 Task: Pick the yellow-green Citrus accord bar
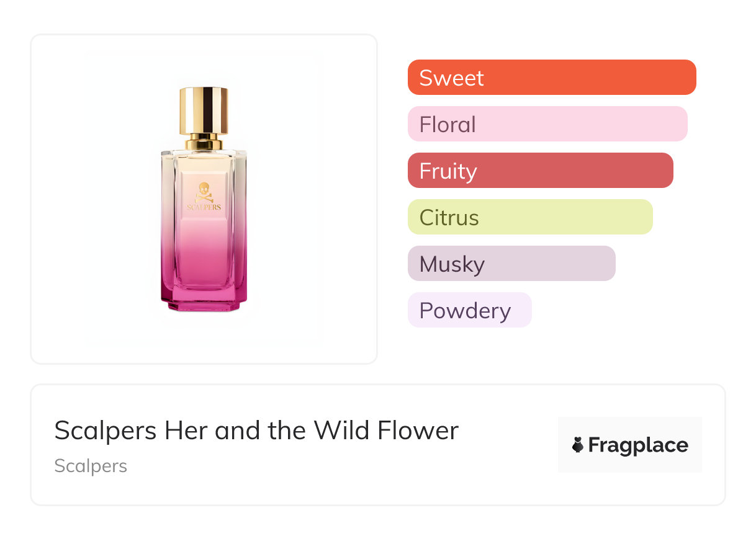click(530, 217)
